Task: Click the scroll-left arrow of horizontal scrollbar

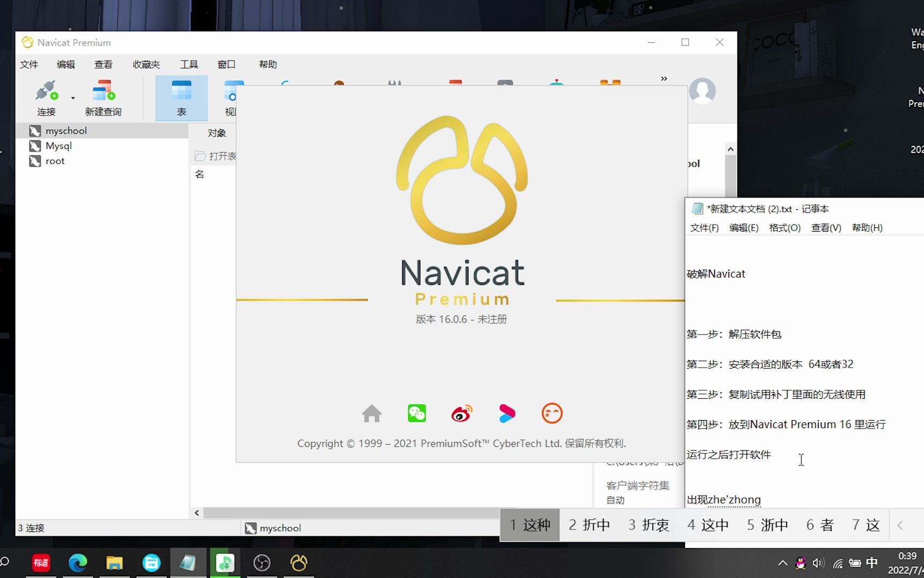Action: [x=197, y=513]
